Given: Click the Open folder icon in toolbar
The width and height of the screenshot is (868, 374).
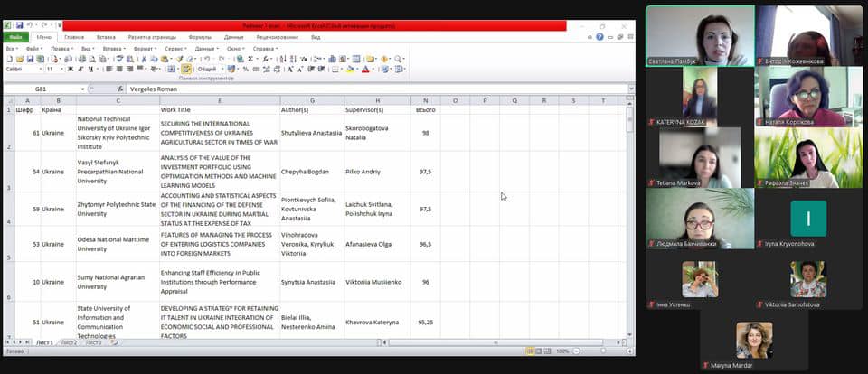Looking at the screenshot, I should tap(20, 60).
